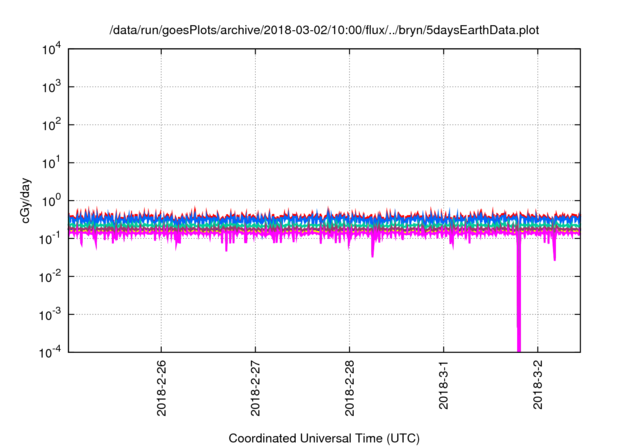Viewport: 640px width, 448px height.
Task: Click the 2018-2-27 date tick label
Action: [256, 388]
